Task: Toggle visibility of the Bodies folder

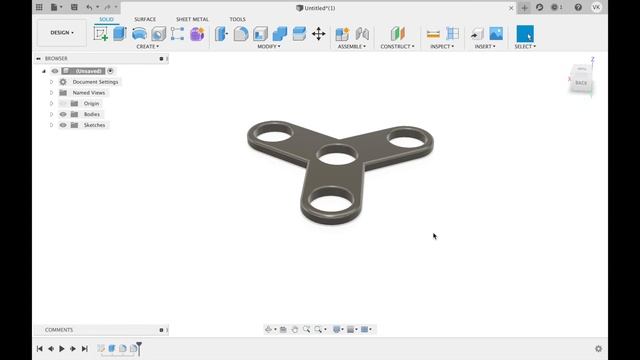Action: click(x=63, y=114)
